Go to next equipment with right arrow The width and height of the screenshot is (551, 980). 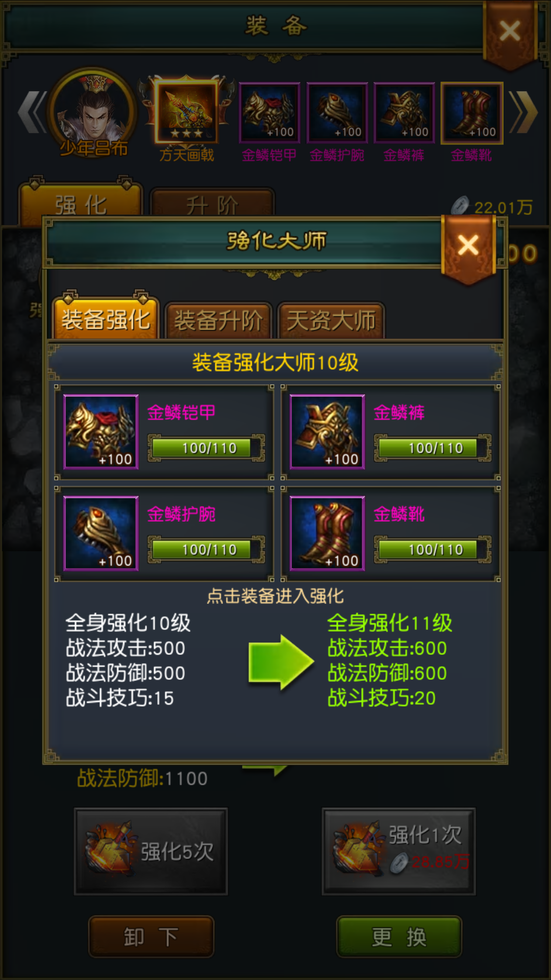[x=523, y=112]
